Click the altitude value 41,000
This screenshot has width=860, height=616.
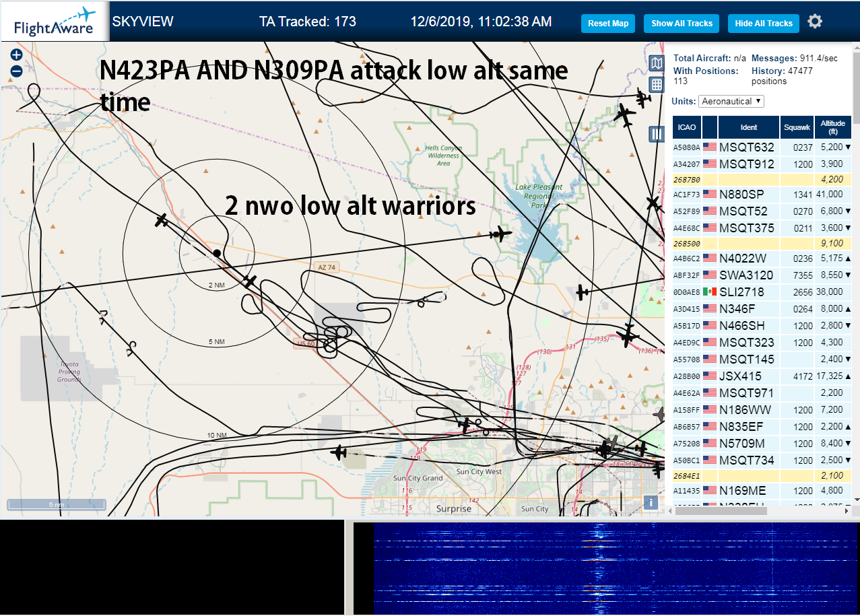[829, 195]
